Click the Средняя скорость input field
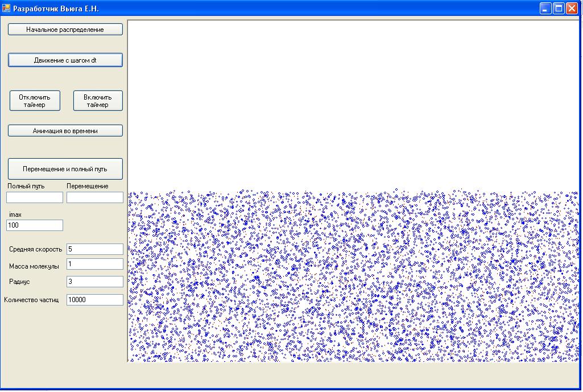Screen dimensions: 583x392 (94, 249)
